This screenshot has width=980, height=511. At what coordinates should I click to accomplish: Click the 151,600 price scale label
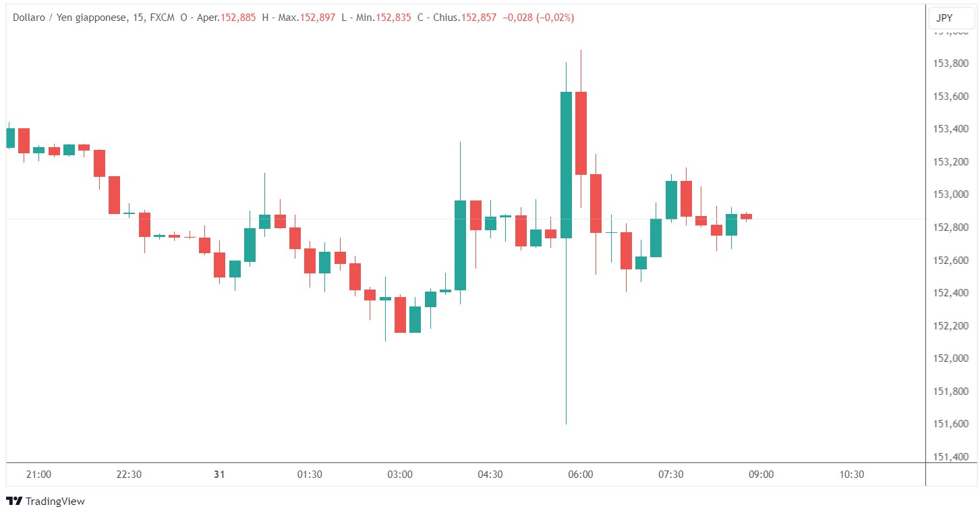(950, 424)
